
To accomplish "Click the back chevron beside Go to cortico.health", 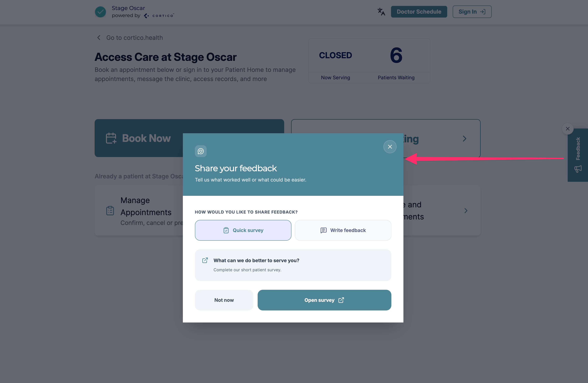I will (x=99, y=38).
